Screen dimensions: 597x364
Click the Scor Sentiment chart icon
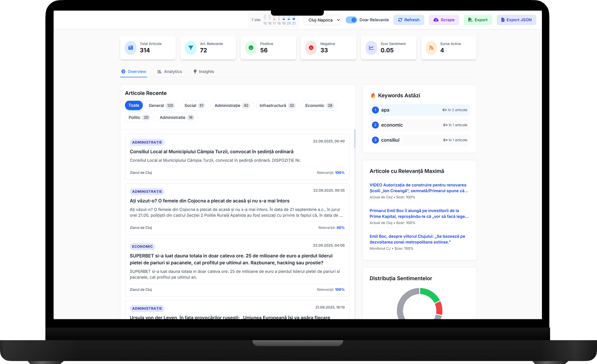pyautogui.click(x=371, y=48)
